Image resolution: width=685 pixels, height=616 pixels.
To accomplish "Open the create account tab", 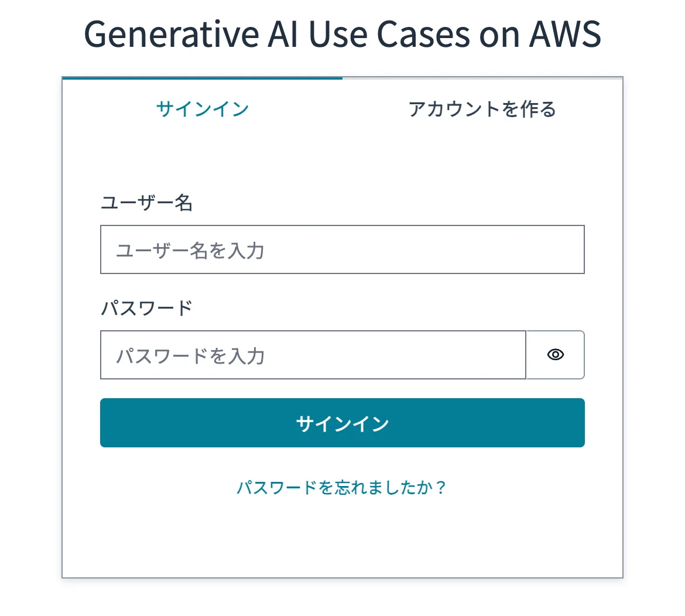I will click(x=482, y=109).
